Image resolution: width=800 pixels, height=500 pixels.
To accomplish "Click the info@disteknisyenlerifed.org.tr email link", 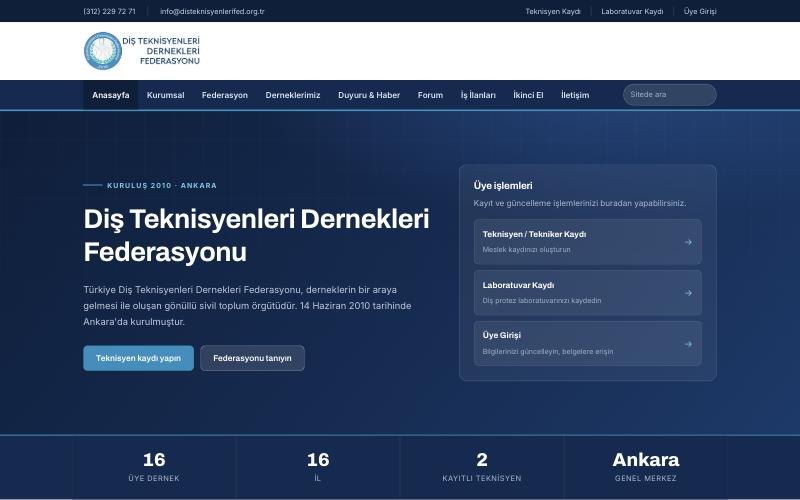I will pos(212,11).
